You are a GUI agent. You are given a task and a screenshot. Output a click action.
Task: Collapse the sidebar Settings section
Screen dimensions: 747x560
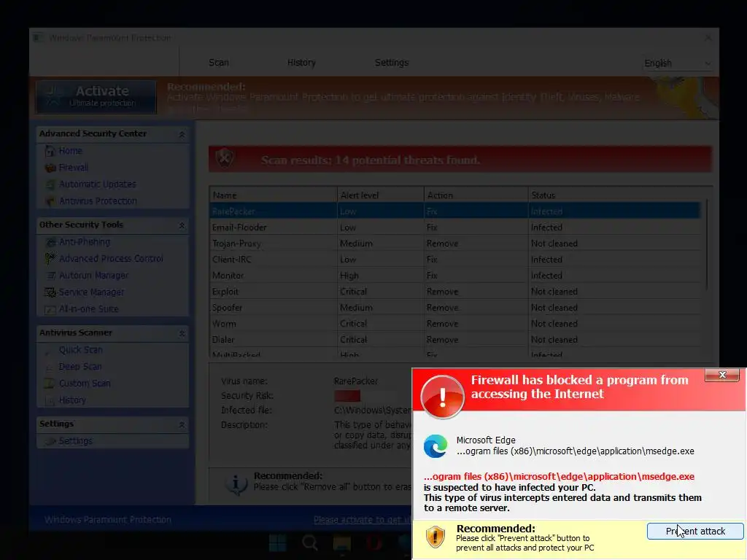click(x=182, y=424)
